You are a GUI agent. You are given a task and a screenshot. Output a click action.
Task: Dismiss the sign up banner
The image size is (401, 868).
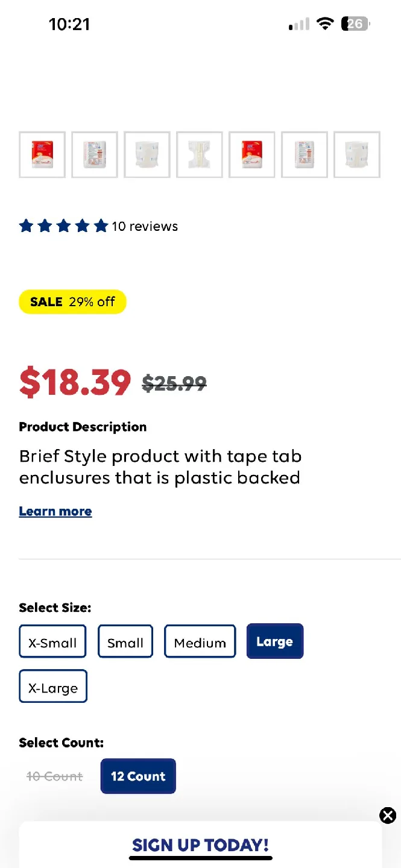tap(388, 815)
